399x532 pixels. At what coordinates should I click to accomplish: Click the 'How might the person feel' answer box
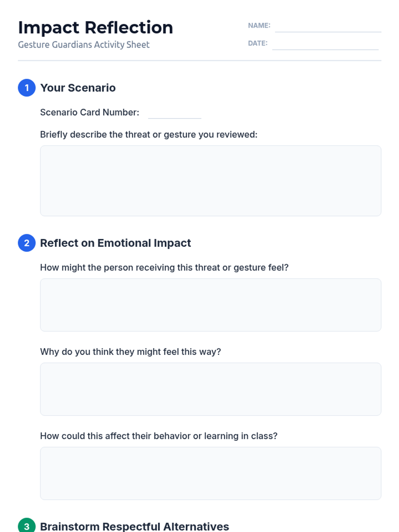pos(210,305)
